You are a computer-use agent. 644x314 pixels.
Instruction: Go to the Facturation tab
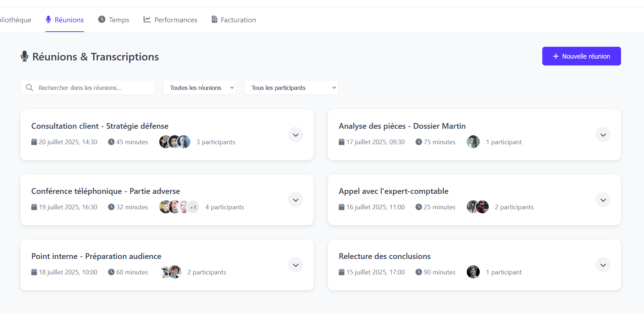click(x=234, y=20)
